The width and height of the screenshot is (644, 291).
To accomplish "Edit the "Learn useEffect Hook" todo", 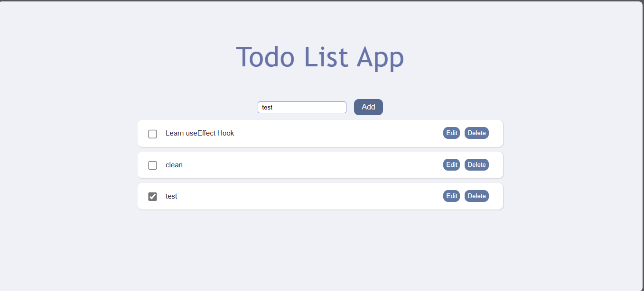I will tap(451, 133).
